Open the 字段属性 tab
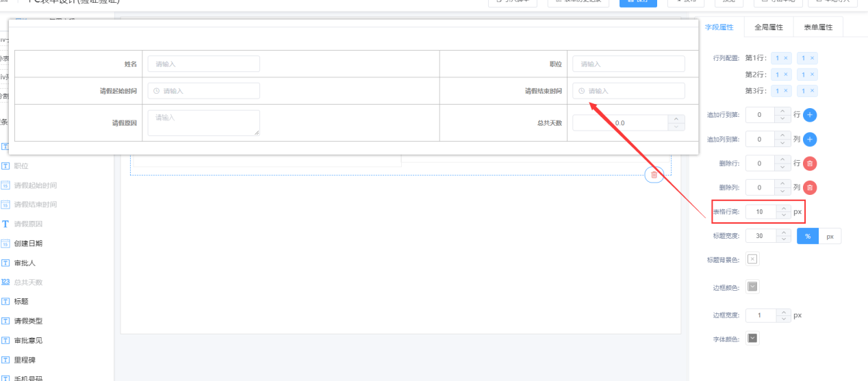Image resolution: width=868 pixels, height=381 pixels. point(719,27)
